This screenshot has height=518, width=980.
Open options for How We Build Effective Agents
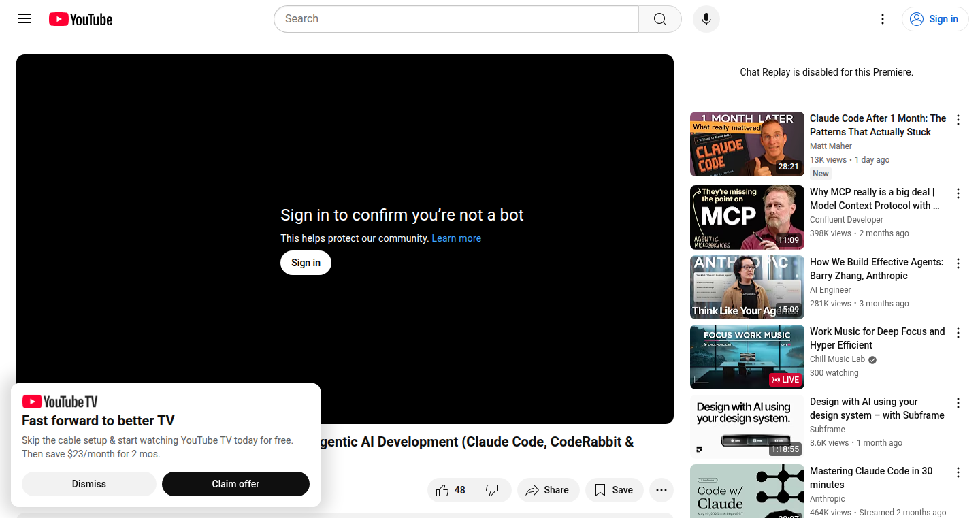[958, 263]
